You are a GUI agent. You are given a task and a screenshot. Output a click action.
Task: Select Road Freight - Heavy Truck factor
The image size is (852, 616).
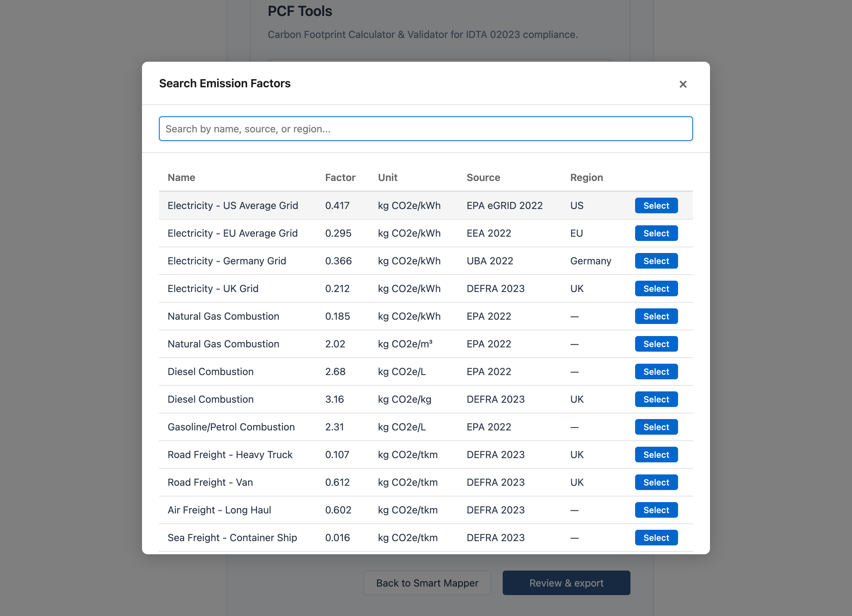[x=656, y=455]
